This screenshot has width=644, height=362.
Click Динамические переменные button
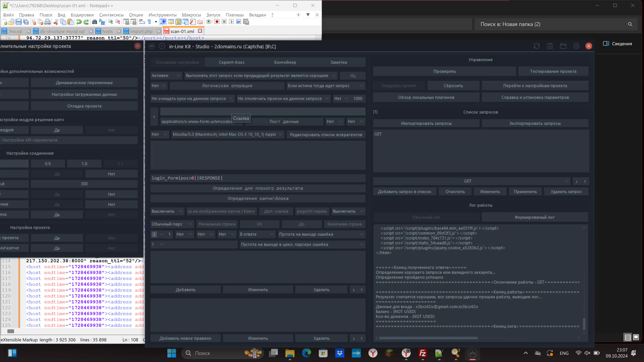click(x=84, y=83)
